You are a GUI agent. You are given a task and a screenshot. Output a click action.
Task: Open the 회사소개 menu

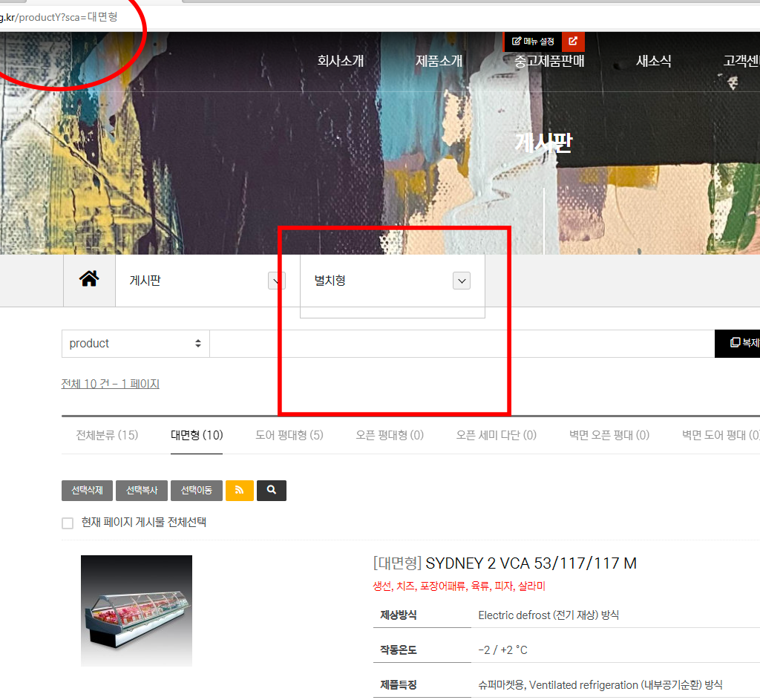tap(340, 61)
